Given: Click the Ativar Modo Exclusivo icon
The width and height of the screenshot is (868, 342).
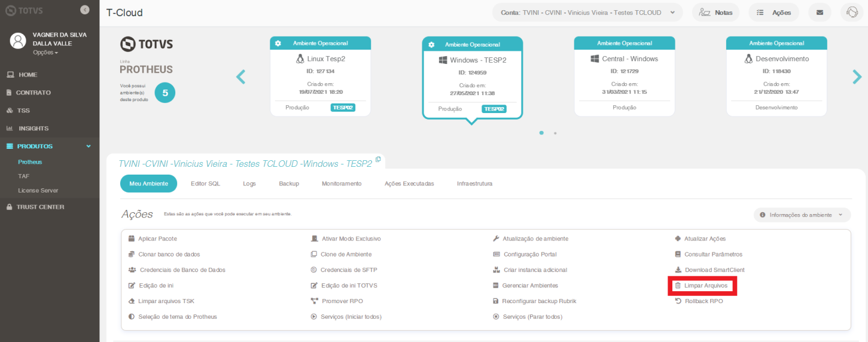Looking at the screenshot, I should (x=314, y=239).
